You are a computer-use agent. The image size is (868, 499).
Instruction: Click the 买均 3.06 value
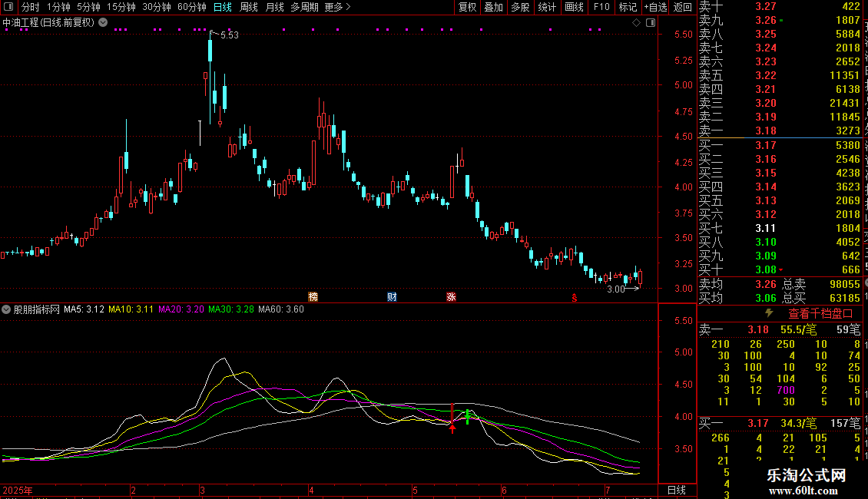pos(766,298)
